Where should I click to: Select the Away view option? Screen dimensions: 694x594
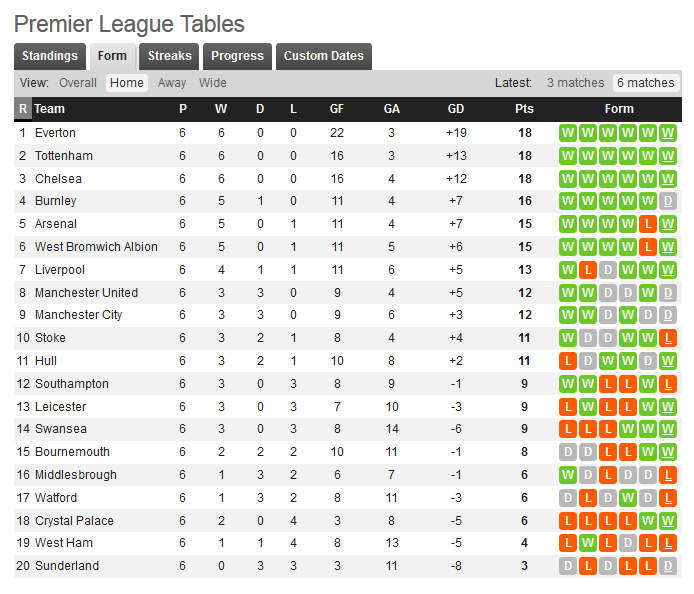pyautogui.click(x=172, y=83)
